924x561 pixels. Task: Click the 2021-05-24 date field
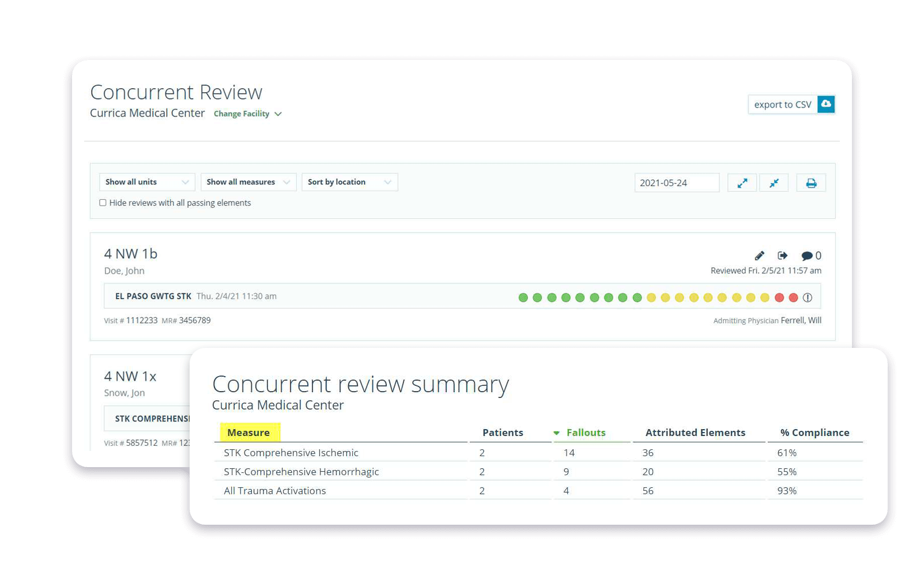677,182
